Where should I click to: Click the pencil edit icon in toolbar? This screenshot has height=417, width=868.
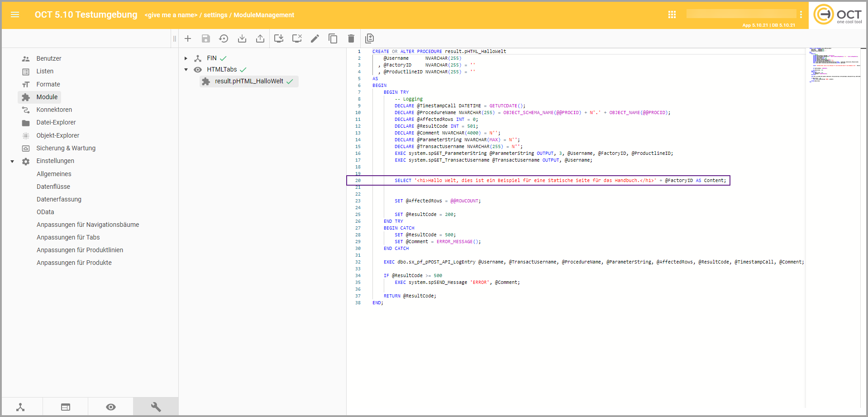point(315,38)
